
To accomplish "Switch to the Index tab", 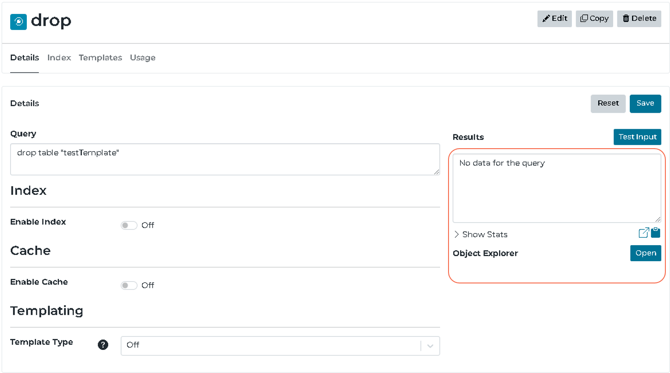I will (x=59, y=58).
